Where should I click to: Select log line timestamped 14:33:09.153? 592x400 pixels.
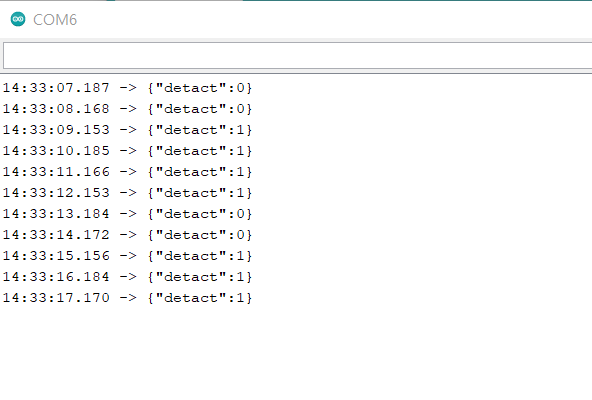point(127,130)
